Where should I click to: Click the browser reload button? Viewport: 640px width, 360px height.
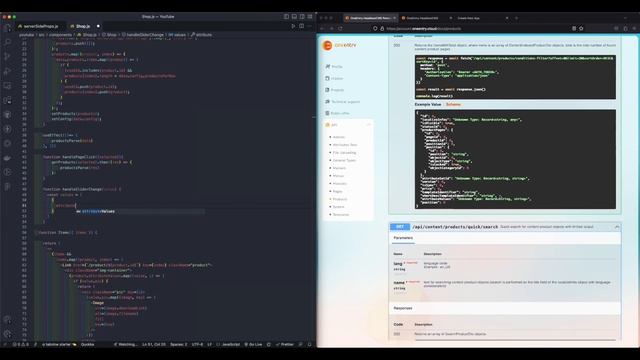point(340,29)
